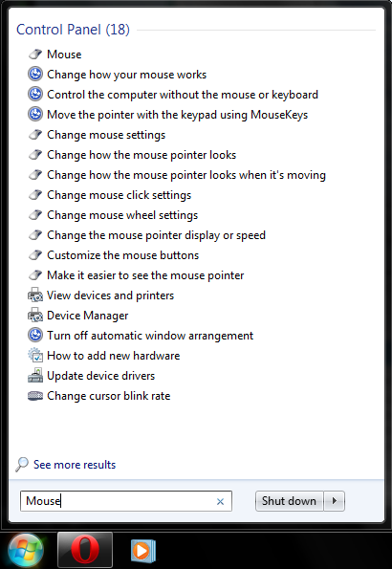392x569 pixels.
Task: Select 'Customize the mouse buttons' result
Action: (x=123, y=255)
